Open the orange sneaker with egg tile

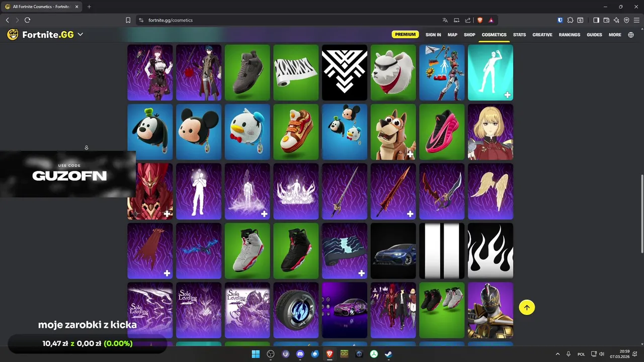(296, 132)
